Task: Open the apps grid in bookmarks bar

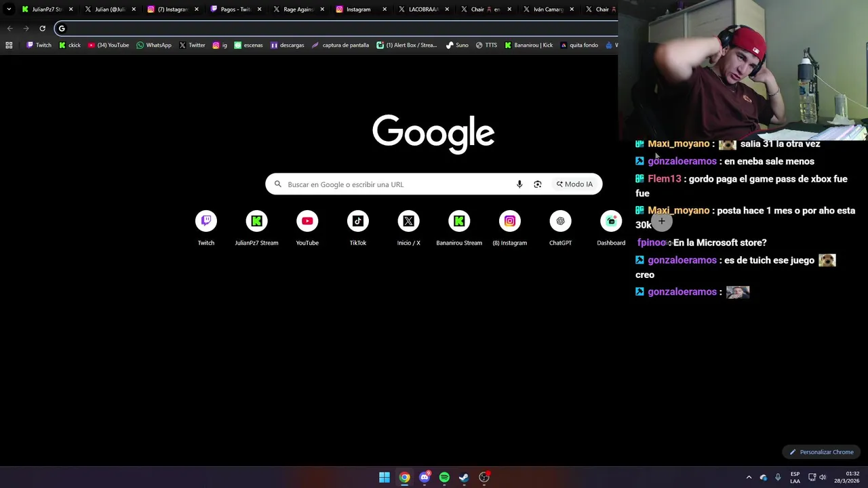Action: [9, 45]
